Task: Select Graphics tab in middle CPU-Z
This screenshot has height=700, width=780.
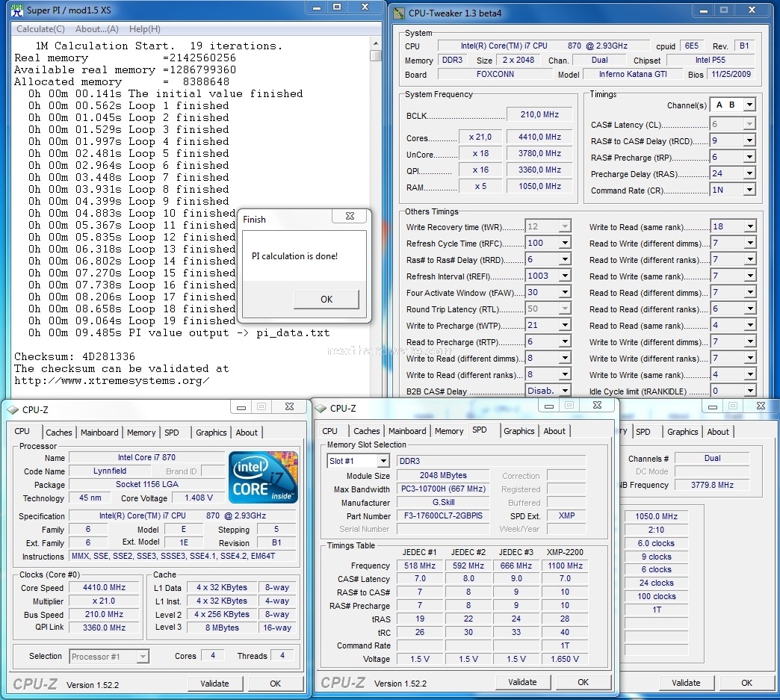Action: click(x=519, y=431)
